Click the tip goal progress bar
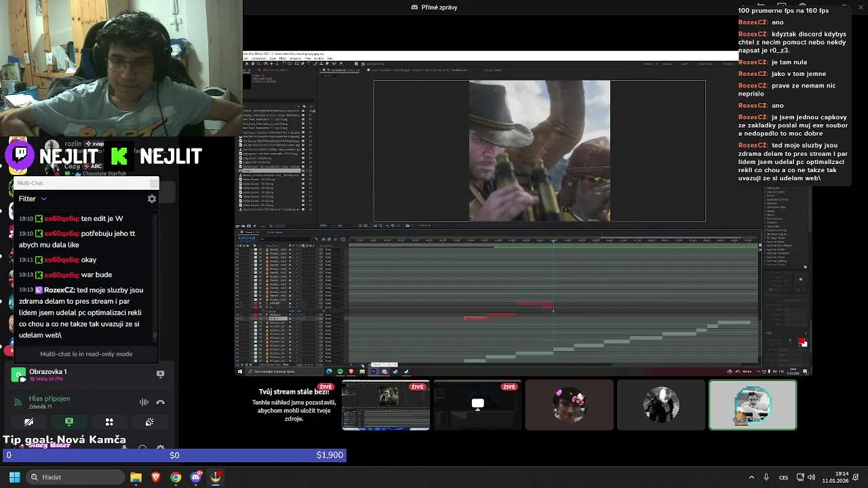868x488 pixels. point(174,455)
